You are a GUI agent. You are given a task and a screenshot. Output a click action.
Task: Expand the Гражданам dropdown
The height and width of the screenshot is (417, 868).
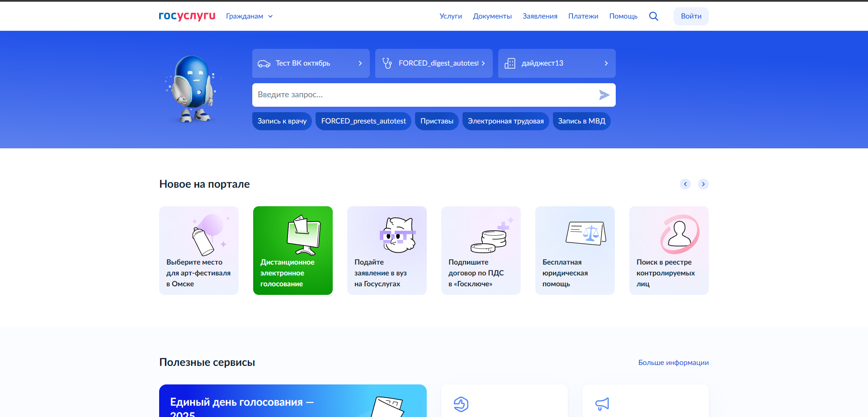click(250, 16)
